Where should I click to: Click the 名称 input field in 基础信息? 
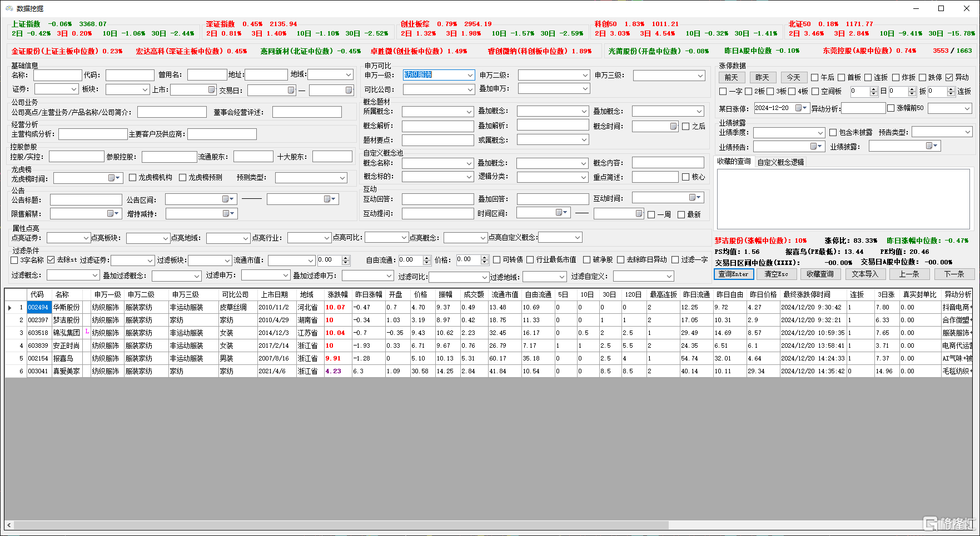(x=58, y=75)
